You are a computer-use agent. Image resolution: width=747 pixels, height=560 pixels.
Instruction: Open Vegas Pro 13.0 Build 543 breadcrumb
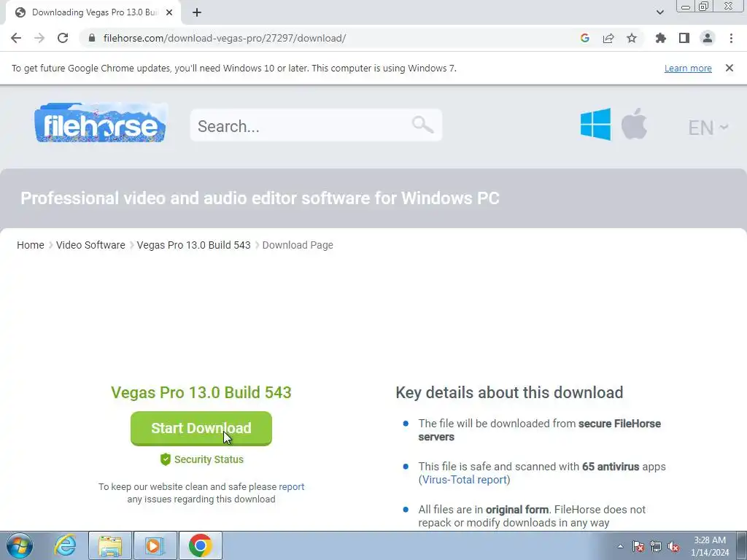pos(193,245)
